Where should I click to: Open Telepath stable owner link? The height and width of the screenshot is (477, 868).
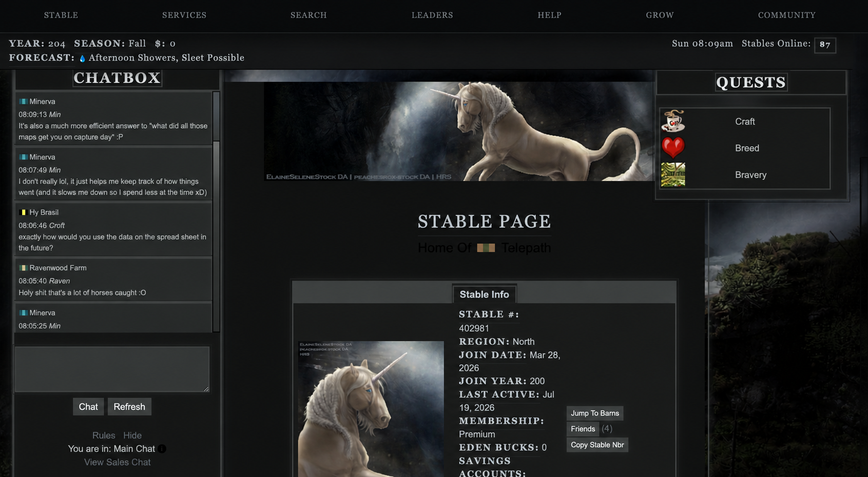coord(526,248)
